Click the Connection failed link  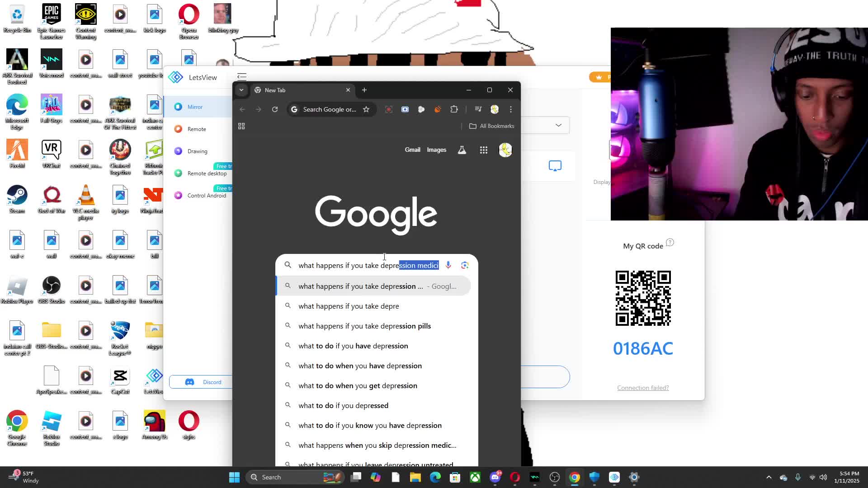pyautogui.click(x=642, y=388)
